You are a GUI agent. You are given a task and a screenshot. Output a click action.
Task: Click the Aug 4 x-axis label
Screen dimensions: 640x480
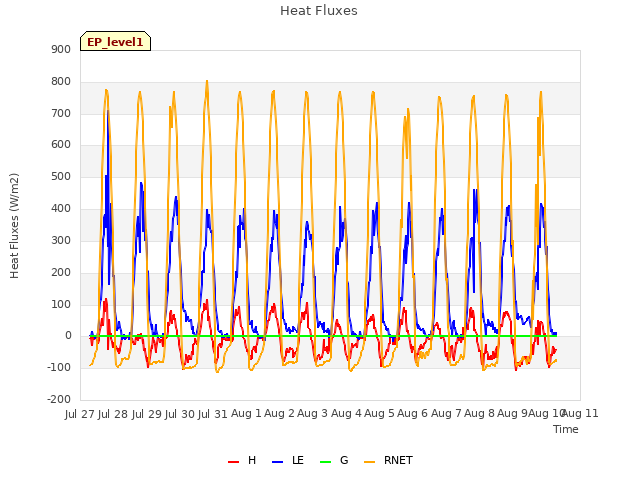(346, 413)
